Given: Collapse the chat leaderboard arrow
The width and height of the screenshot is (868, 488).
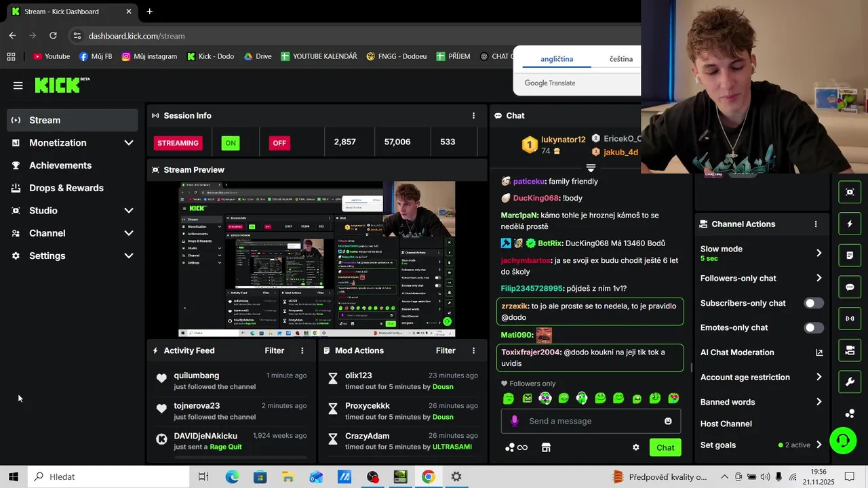Looking at the screenshot, I should [x=591, y=167].
